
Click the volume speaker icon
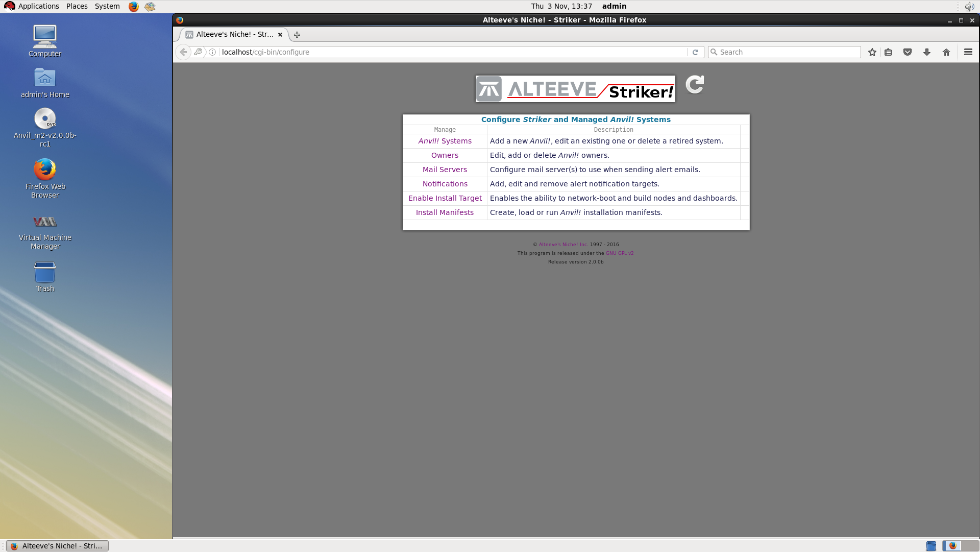[969, 7]
